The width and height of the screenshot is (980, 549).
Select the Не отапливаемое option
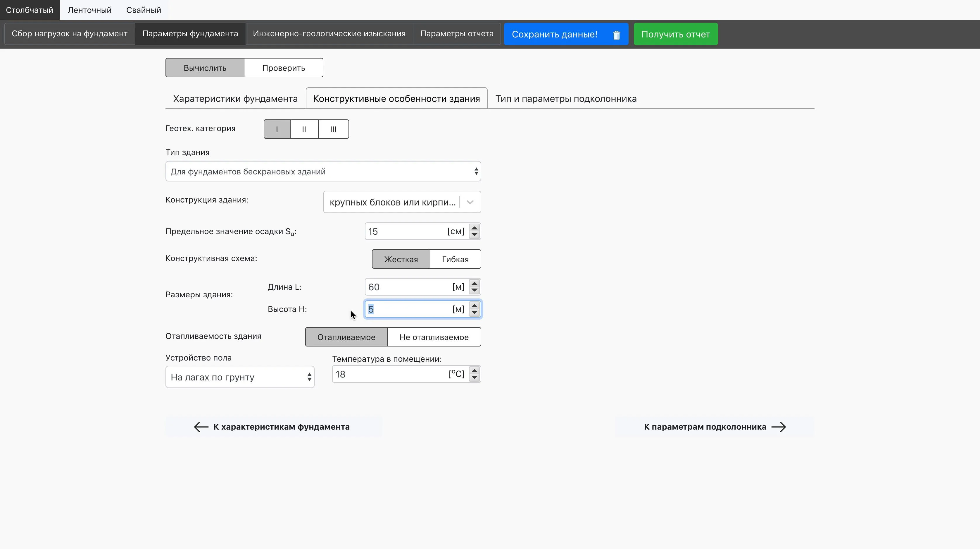point(434,337)
